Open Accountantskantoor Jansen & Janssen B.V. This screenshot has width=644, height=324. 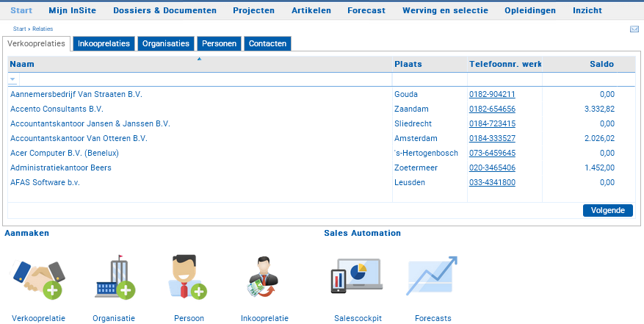click(x=90, y=123)
